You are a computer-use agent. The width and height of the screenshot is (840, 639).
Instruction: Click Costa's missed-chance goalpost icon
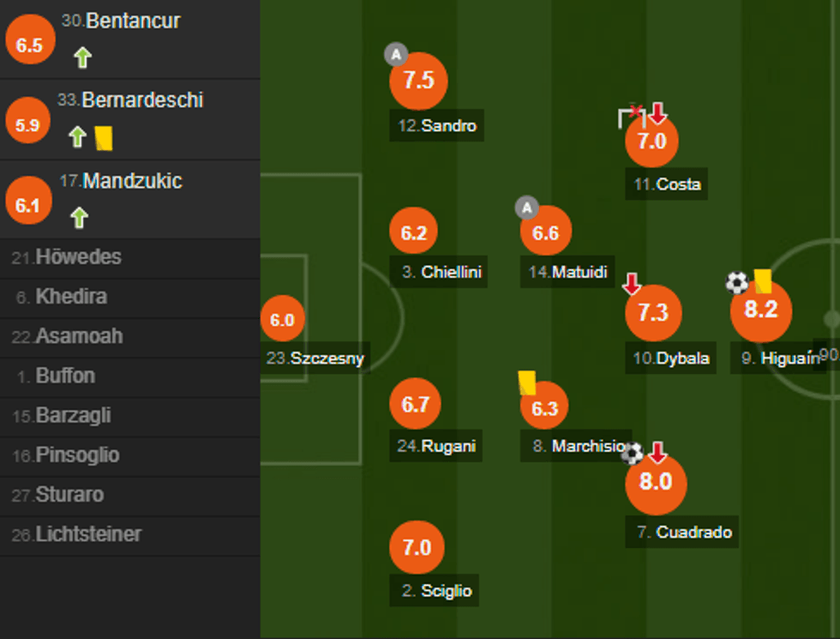[630, 117]
